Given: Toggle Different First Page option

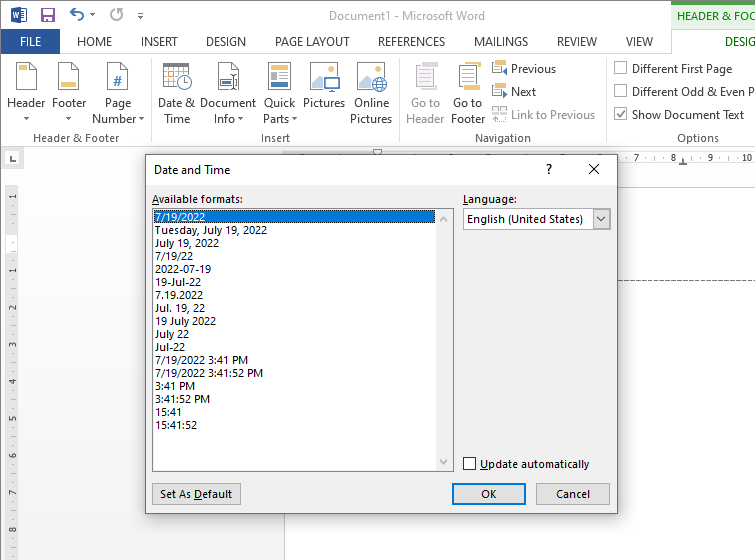Looking at the screenshot, I should click(621, 69).
